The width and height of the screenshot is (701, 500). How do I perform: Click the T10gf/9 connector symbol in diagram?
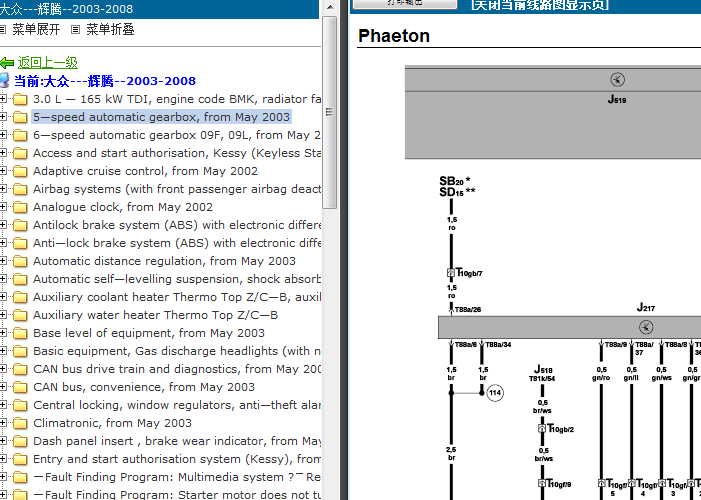(x=542, y=483)
